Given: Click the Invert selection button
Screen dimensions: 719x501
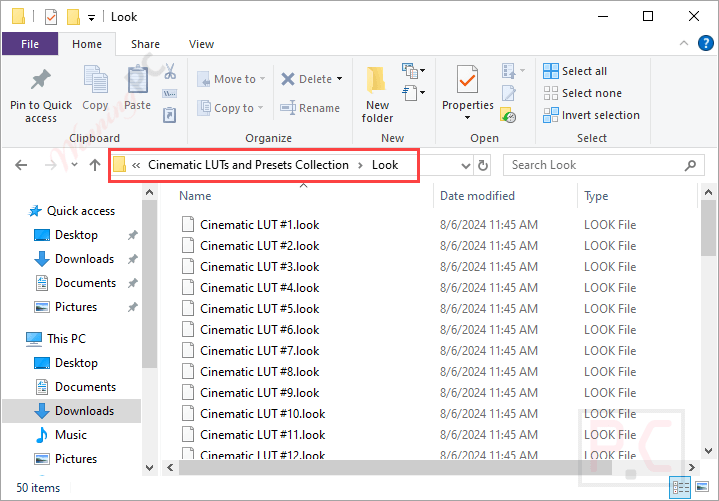Looking at the screenshot, I should pyautogui.click(x=592, y=115).
